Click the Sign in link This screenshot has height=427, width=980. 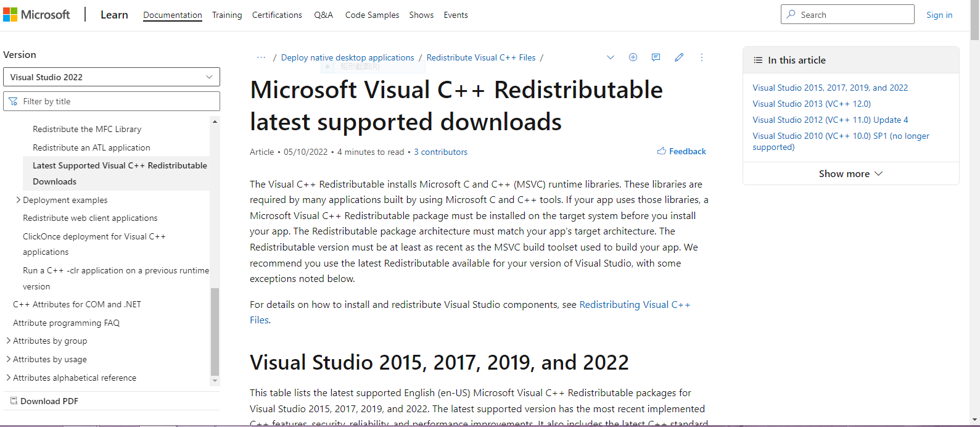[x=939, y=15]
